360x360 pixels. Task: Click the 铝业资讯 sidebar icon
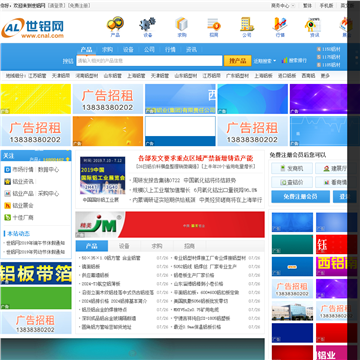pos(7,182)
